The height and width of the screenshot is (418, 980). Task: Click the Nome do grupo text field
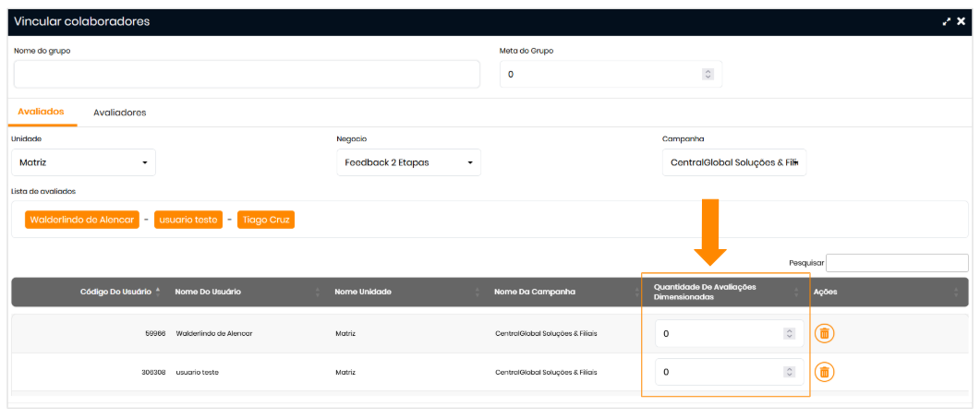coord(247,74)
